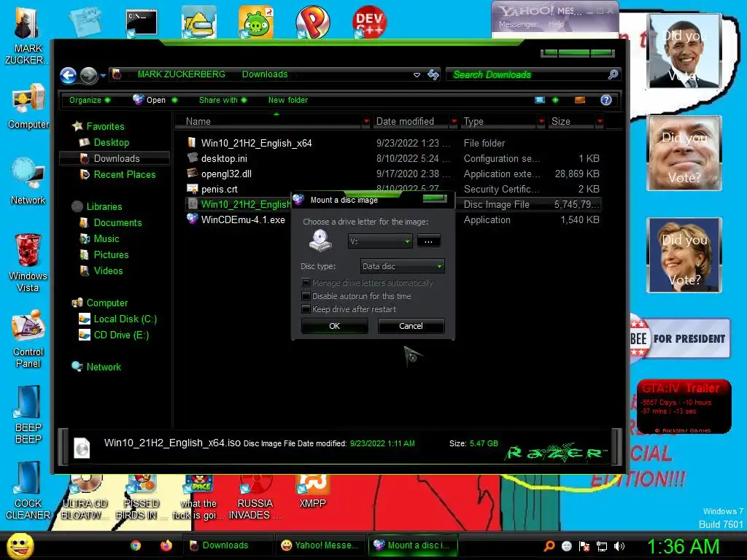Image resolution: width=747 pixels, height=560 pixels.
Task: Toggle the preview pane icon in toolbar
Action: 580,100
